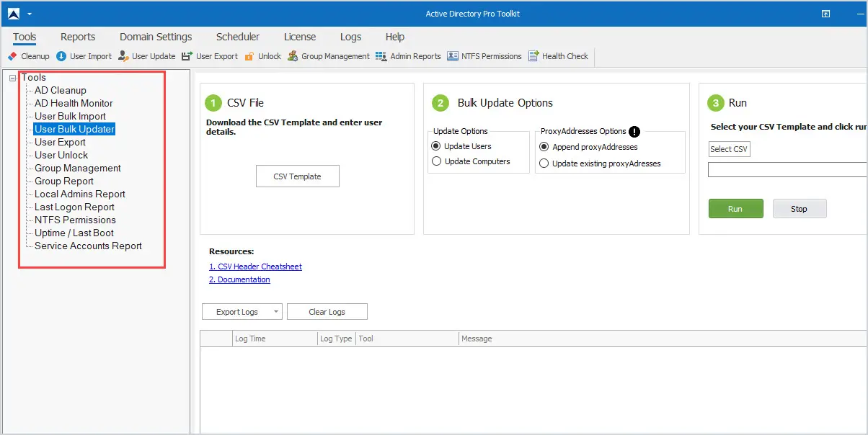
Task: Click the Admin Reports toolbar icon
Action: pyautogui.click(x=381, y=56)
